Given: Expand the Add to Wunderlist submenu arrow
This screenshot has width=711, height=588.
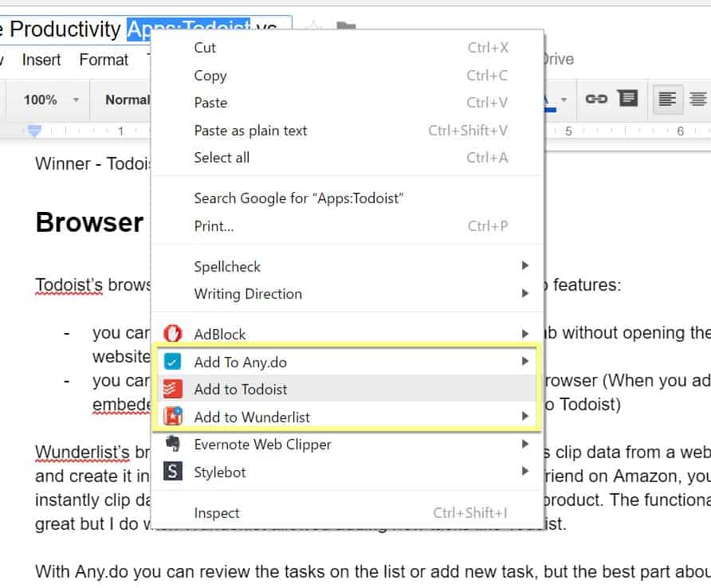Looking at the screenshot, I should coord(524,416).
